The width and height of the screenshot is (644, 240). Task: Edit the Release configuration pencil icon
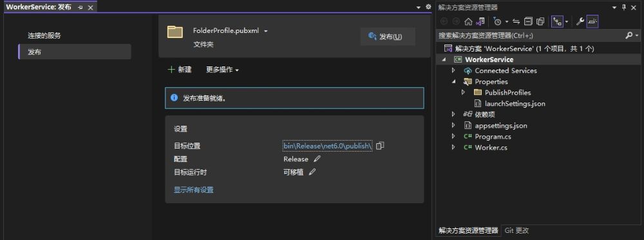[x=317, y=159]
